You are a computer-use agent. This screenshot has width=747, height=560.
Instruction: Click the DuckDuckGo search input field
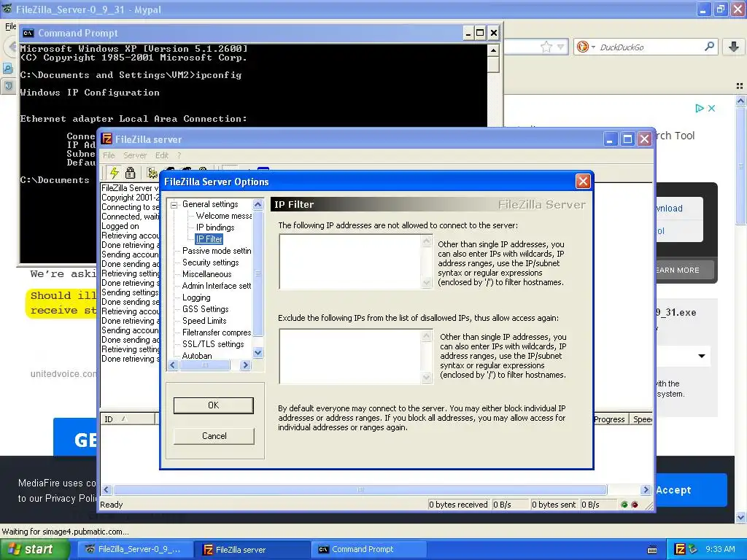point(650,47)
